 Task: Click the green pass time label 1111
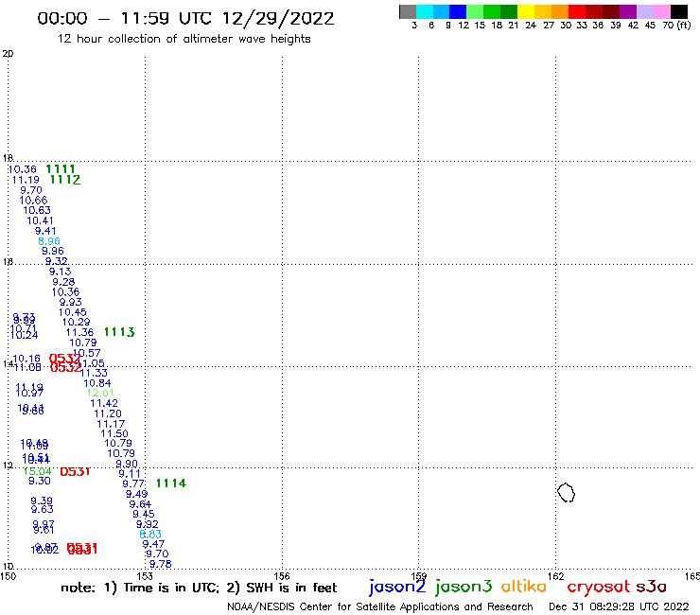click(x=61, y=169)
